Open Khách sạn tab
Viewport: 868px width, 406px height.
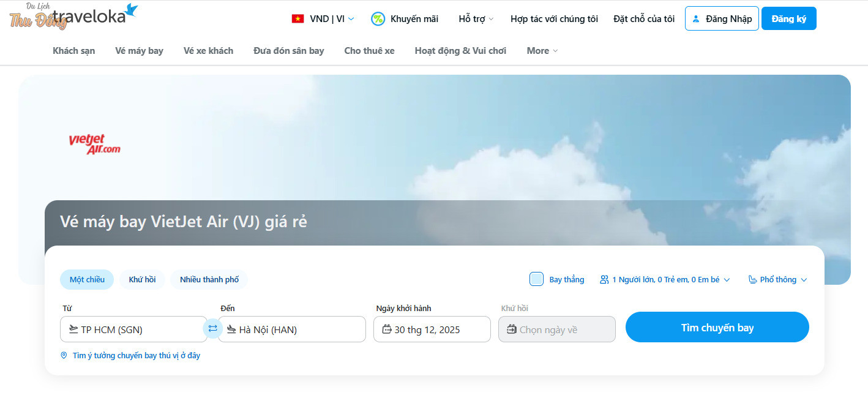click(74, 51)
